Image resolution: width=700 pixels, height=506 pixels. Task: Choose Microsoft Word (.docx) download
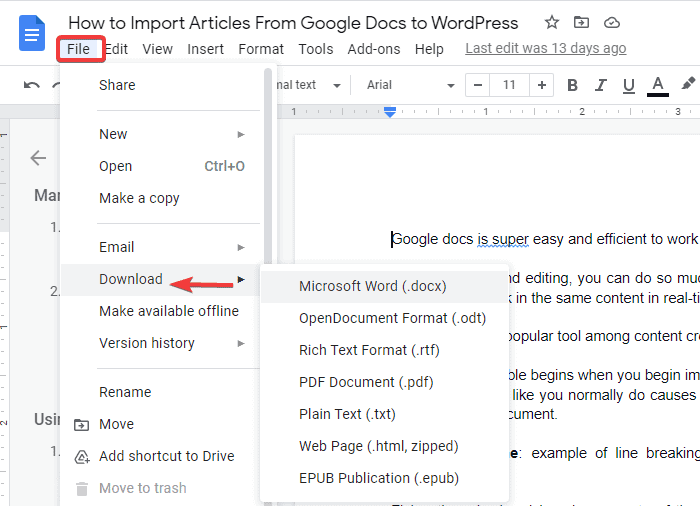[372, 286]
